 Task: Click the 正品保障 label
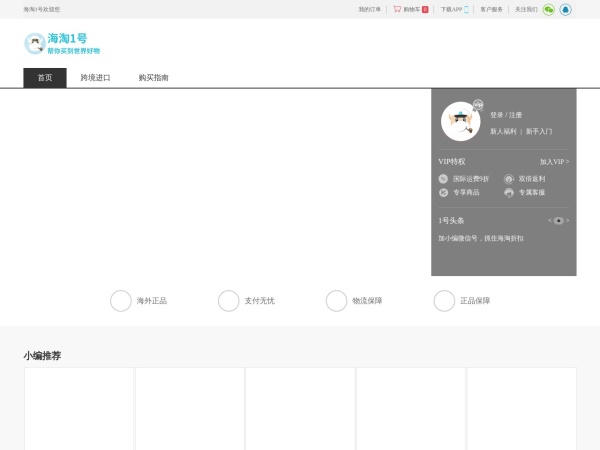tap(475, 301)
